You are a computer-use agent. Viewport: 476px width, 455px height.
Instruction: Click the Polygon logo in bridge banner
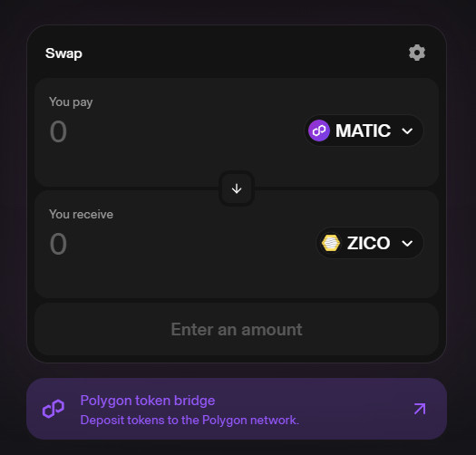pos(53,409)
